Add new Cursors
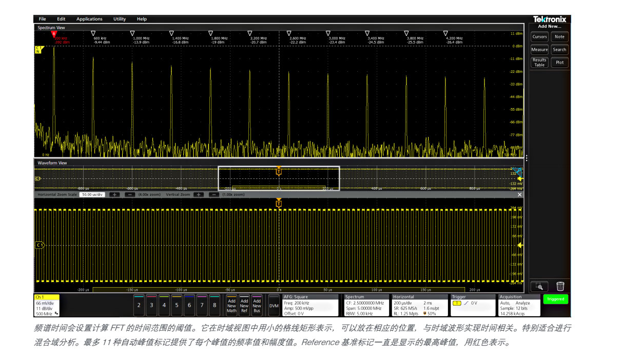 539,37
